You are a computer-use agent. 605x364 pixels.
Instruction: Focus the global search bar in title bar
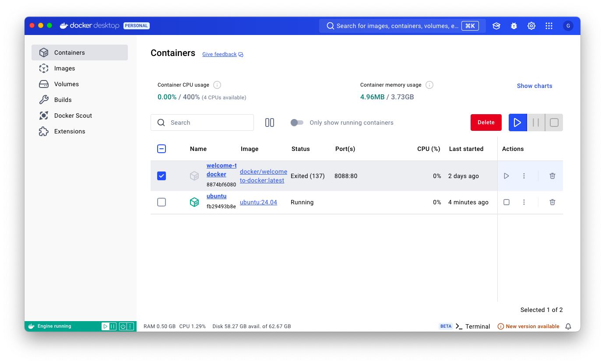[402, 26]
